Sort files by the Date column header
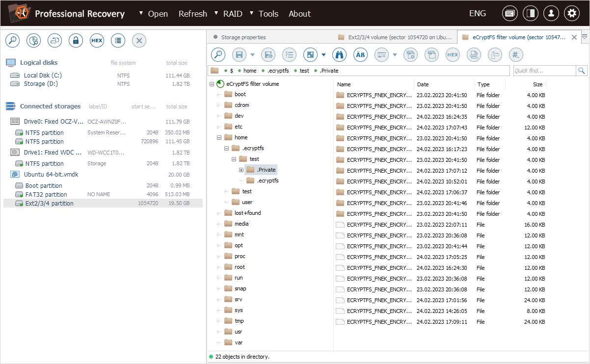The width and height of the screenshot is (590, 364). [423, 84]
